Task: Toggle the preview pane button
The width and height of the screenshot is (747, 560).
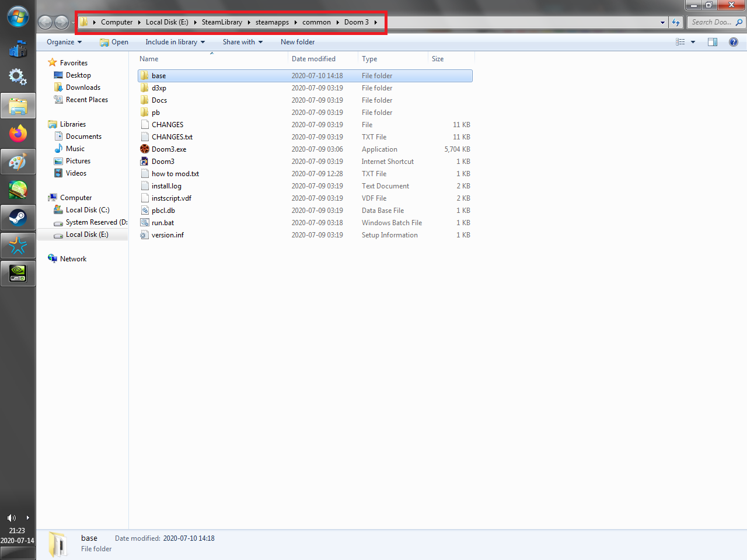Action: tap(713, 42)
